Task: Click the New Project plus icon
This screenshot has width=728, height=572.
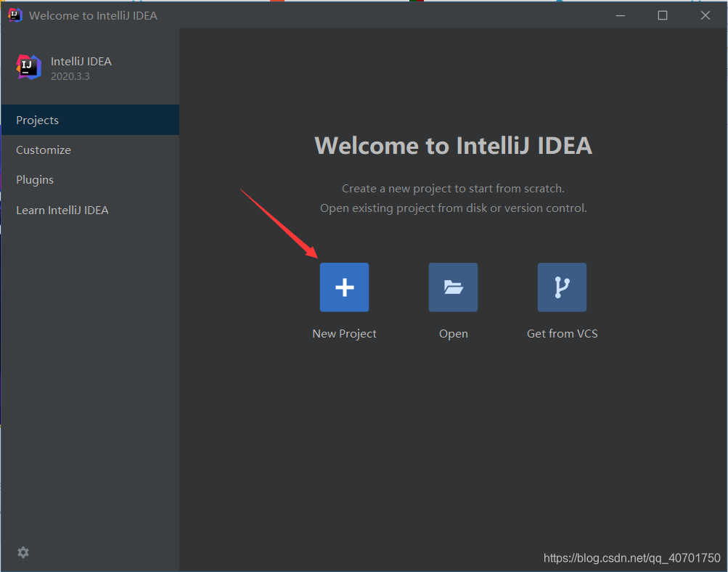Action: coord(344,287)
